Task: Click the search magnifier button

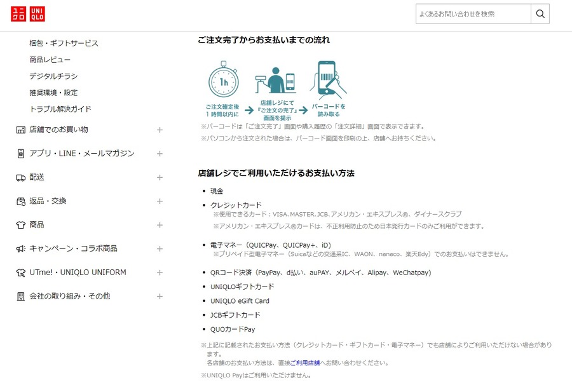Action: 540,14
